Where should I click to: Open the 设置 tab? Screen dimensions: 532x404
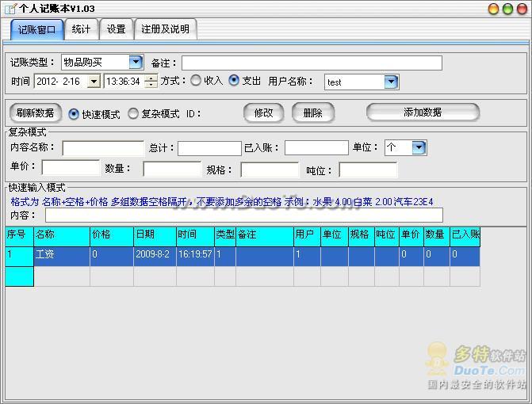117,29
